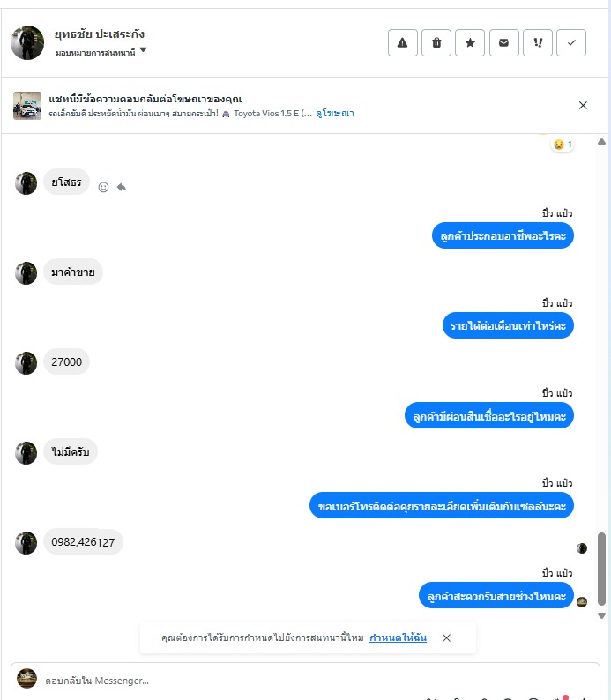This screenshot has height=700, width=611.
Task: Open emoji reaction on ยโสธร message
Action: (x=103, y=187)
